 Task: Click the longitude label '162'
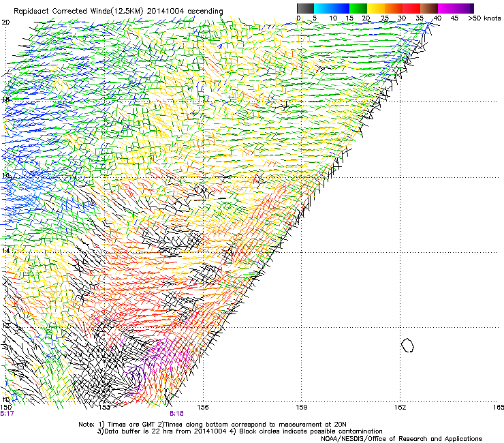[400, 408]
